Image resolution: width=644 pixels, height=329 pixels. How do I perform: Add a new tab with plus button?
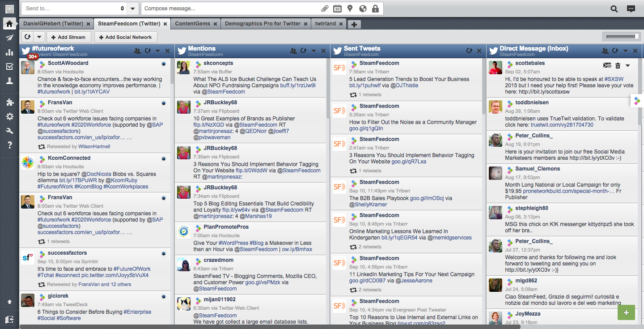pos(354,24)
